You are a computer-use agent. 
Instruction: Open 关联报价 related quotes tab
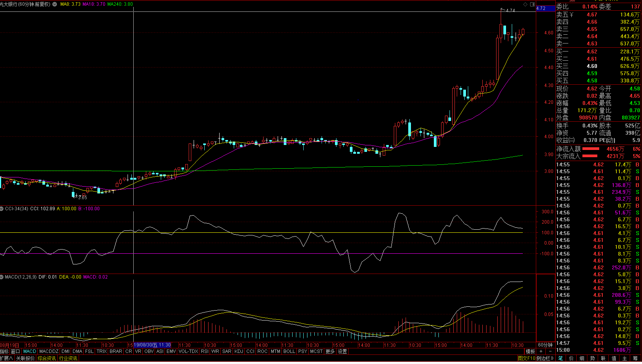pos(25,358)
